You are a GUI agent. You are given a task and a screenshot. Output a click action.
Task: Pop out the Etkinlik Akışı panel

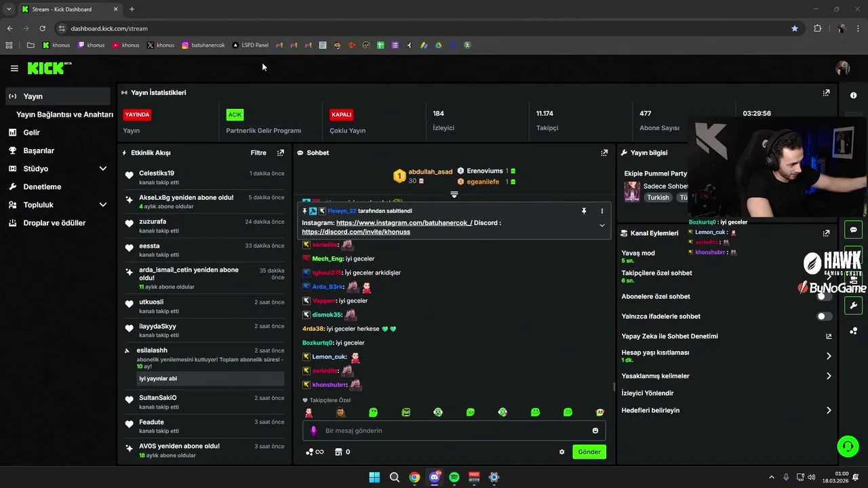coord(281,153)
